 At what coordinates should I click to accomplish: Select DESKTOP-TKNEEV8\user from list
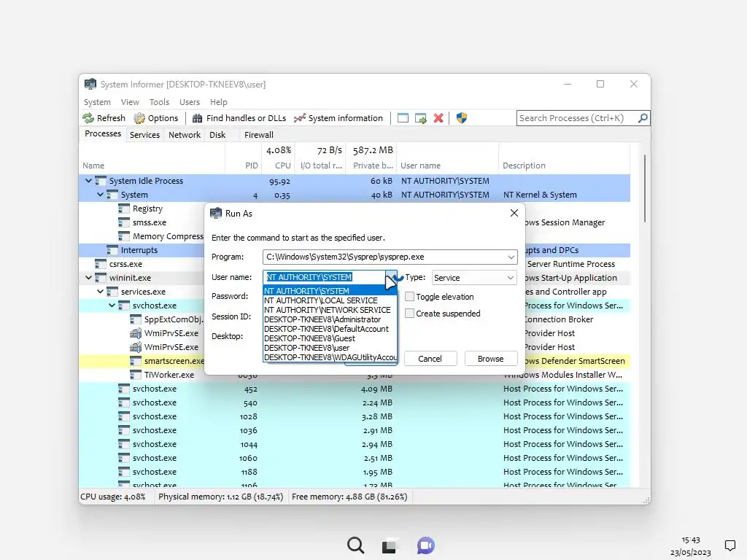pyautogui.click(x=330, y=348)
